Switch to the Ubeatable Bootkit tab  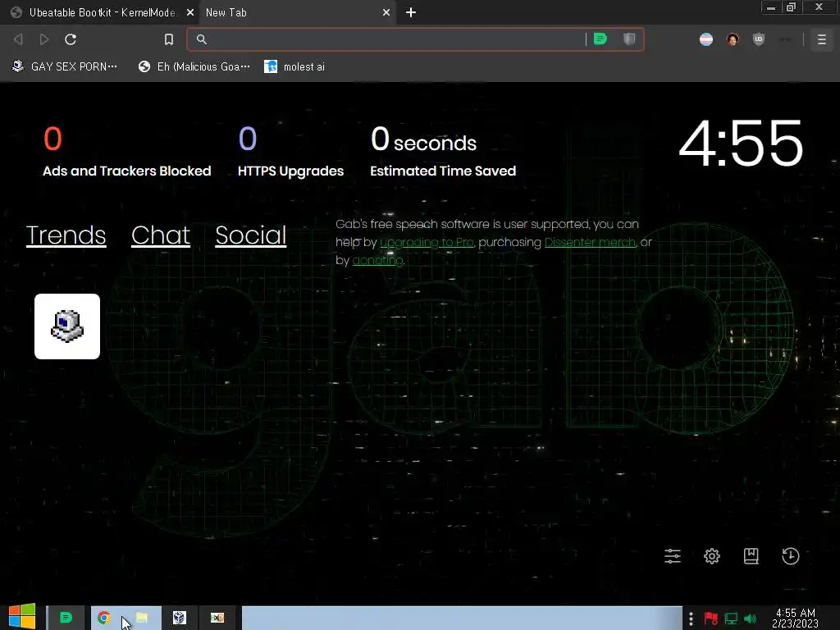tap(99, 12)
